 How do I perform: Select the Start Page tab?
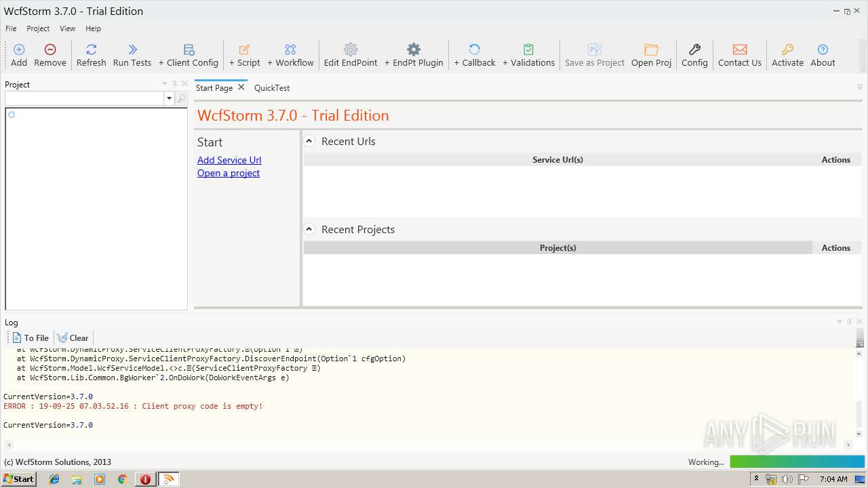pyautogui.click(x=214, y=88)
